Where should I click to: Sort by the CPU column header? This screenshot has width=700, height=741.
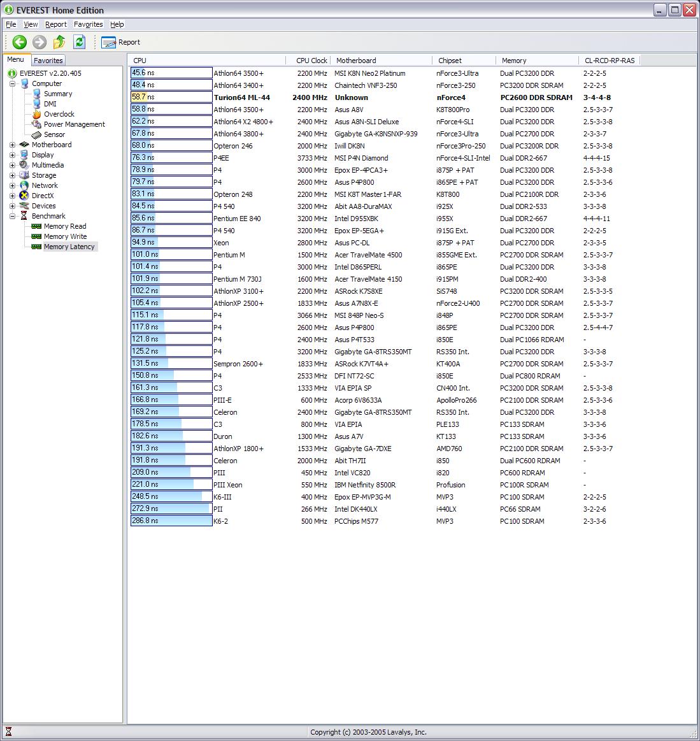coord(206,61)
